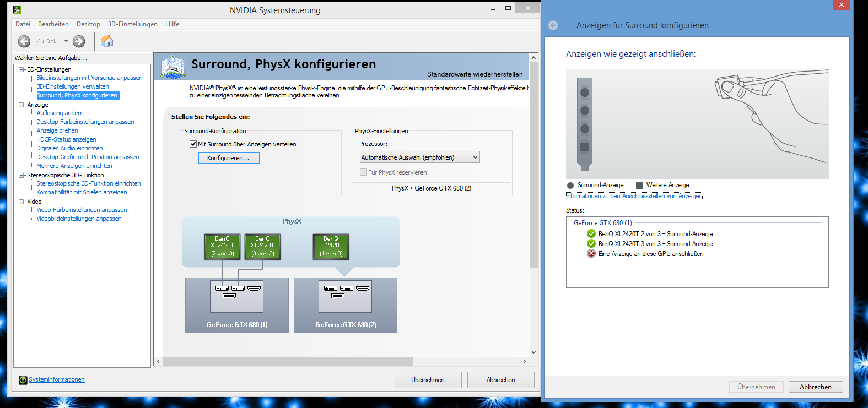Viewport: 868px width, 408px height.
Task: Select Video-Farbeinstellungen anpassen
Action: coord(82,210)
